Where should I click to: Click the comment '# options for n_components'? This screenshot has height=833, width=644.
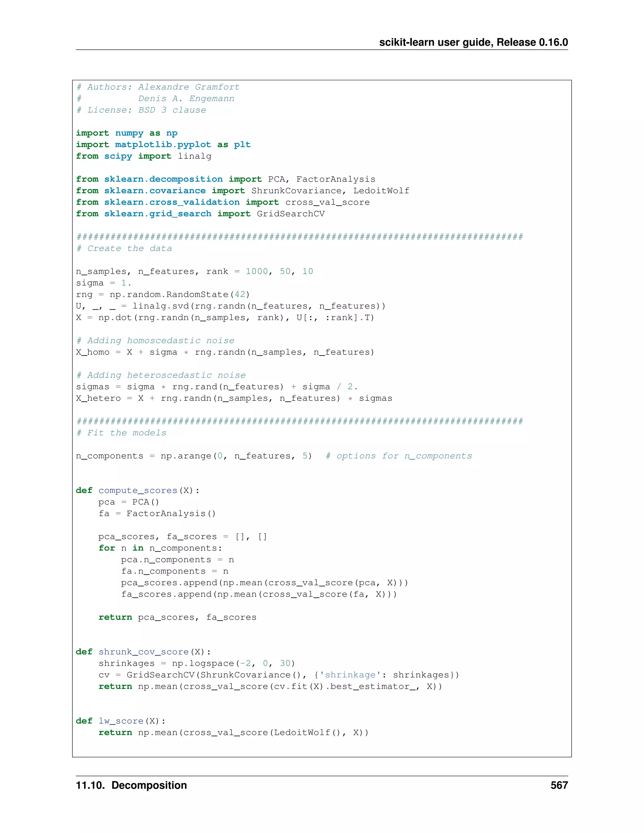[399, 456]
